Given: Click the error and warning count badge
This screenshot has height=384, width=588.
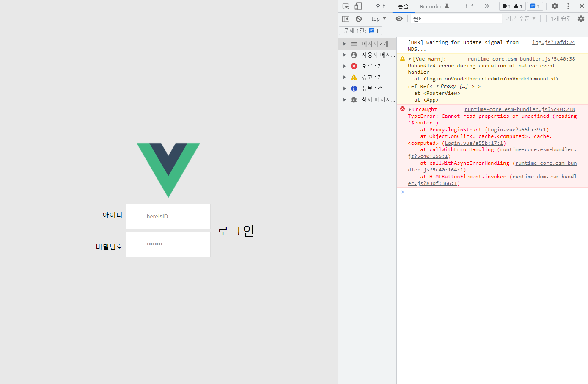Looking at the screenshot, I should (512, 6).
